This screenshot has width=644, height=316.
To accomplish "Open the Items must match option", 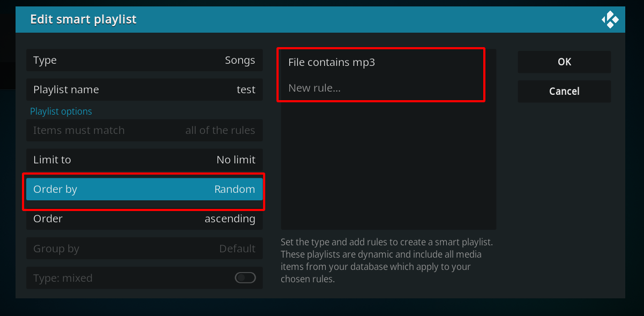I will (x=145, y=130).
